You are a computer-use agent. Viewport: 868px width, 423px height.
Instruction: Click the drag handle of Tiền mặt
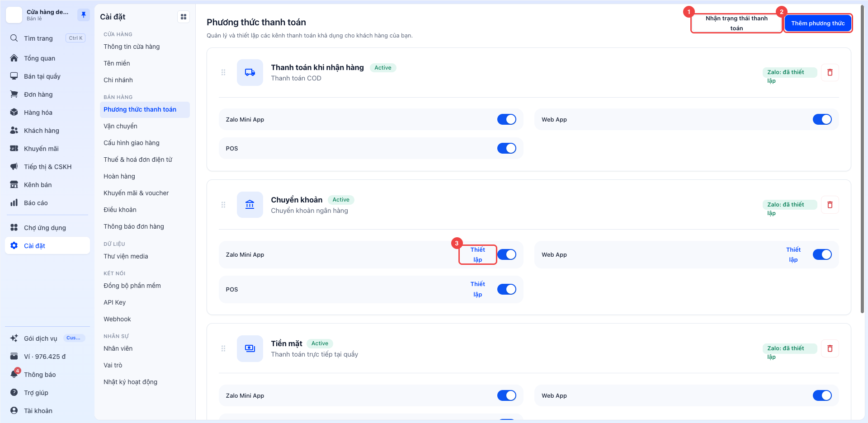click(x=223, y=348)
